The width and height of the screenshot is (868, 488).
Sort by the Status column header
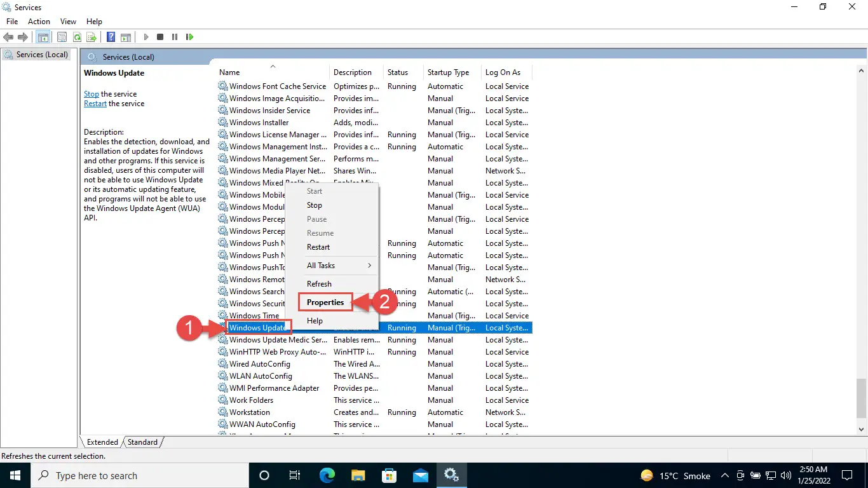pos(403,72)
